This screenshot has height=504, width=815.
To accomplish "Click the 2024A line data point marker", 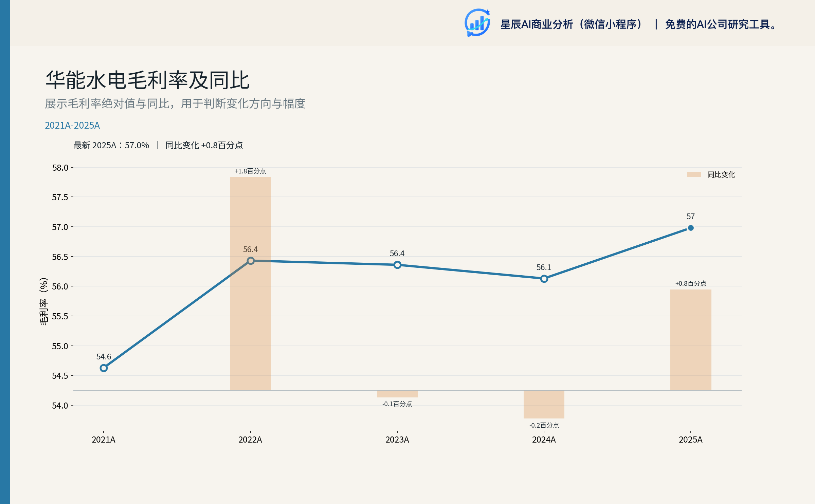I will 544,279.
